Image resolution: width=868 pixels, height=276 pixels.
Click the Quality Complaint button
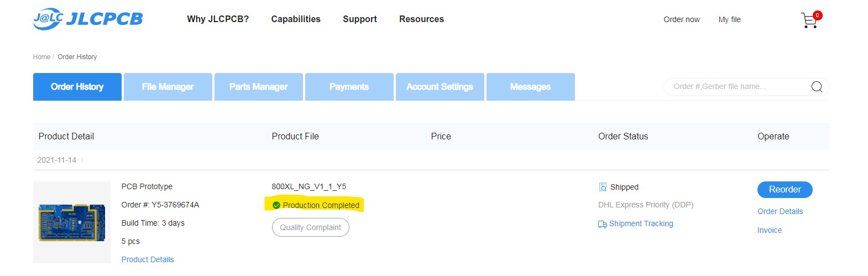[x=310, y=227]
